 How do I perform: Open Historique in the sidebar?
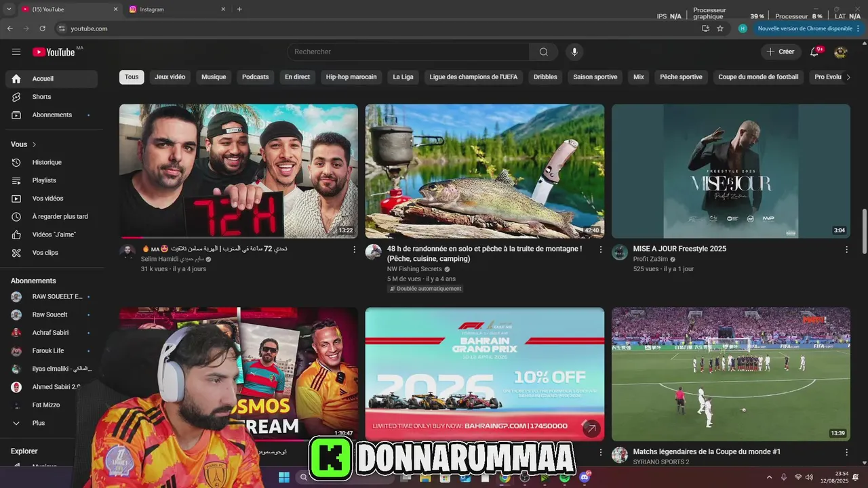52,163
